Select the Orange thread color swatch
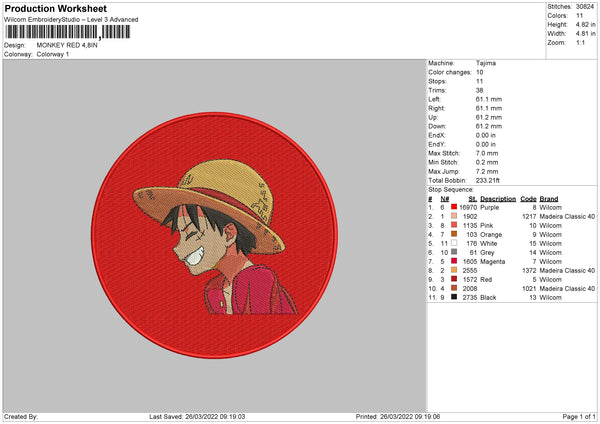 [454, 234]
